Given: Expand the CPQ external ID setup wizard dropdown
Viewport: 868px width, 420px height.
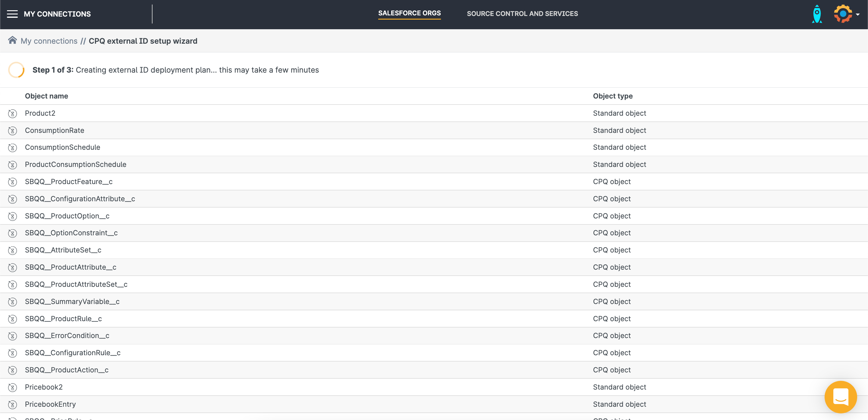Looking at the screenshot, I should point(143,40).
